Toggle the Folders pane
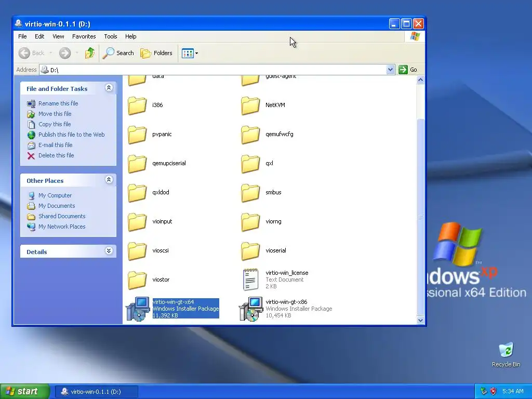 click(x=156, y=53)
